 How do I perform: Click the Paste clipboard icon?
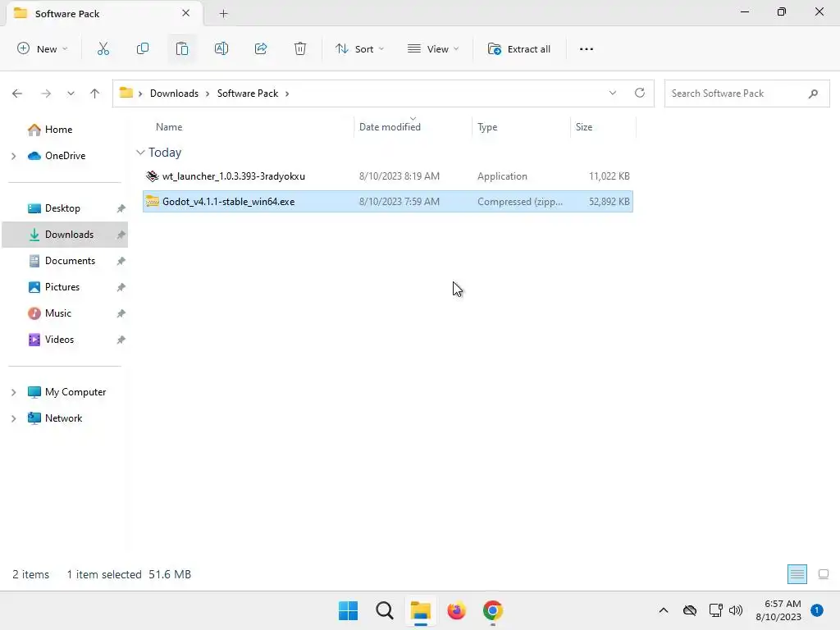(x=181, y=48)
